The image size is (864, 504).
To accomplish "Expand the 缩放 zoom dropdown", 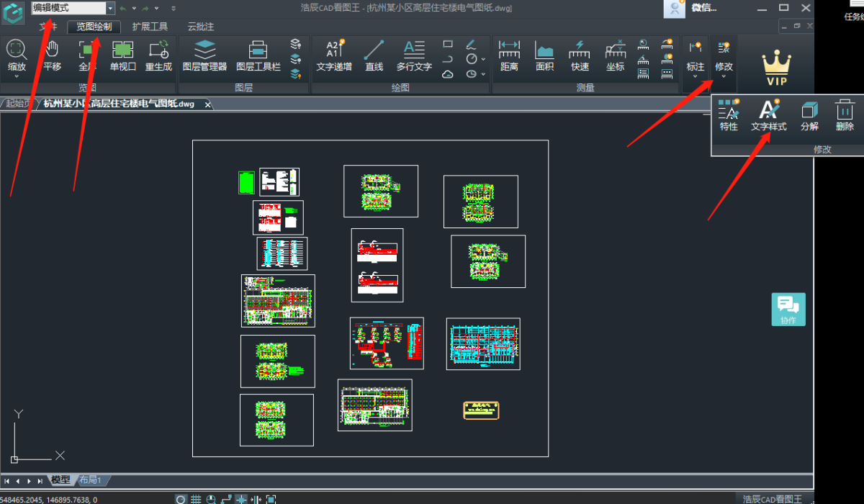I will [17, 76].
